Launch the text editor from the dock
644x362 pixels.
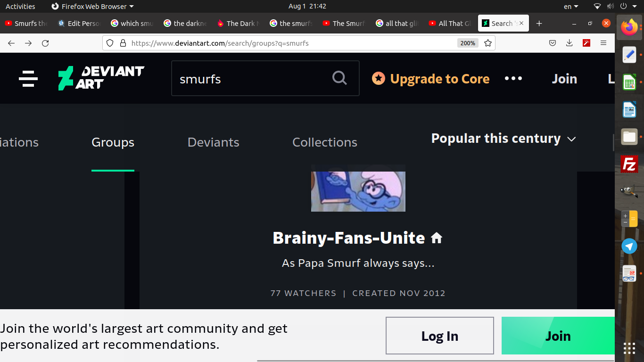tap(629, 55)
